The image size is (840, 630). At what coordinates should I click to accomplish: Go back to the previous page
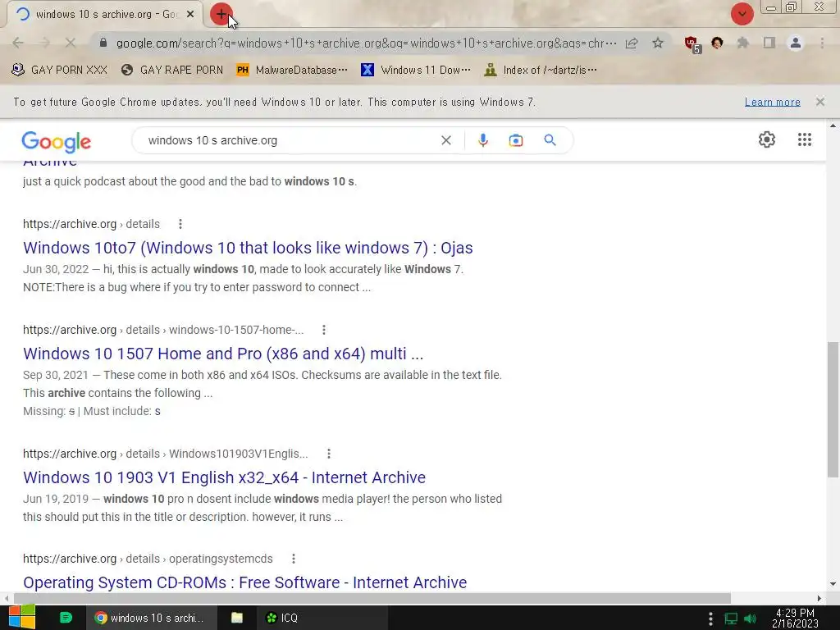point(18,43)
